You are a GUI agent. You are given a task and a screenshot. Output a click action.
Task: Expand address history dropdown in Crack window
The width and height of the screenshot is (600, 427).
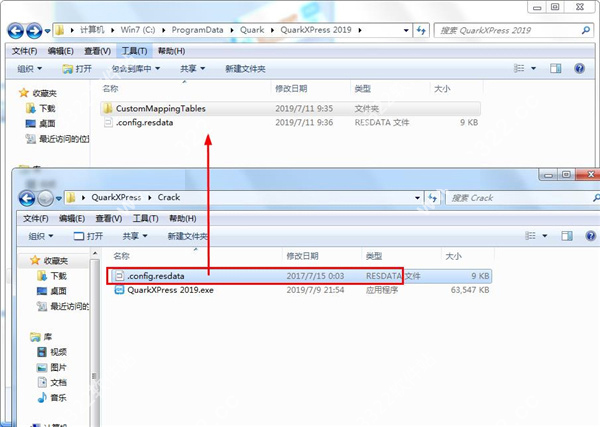(x=417, y=198)
